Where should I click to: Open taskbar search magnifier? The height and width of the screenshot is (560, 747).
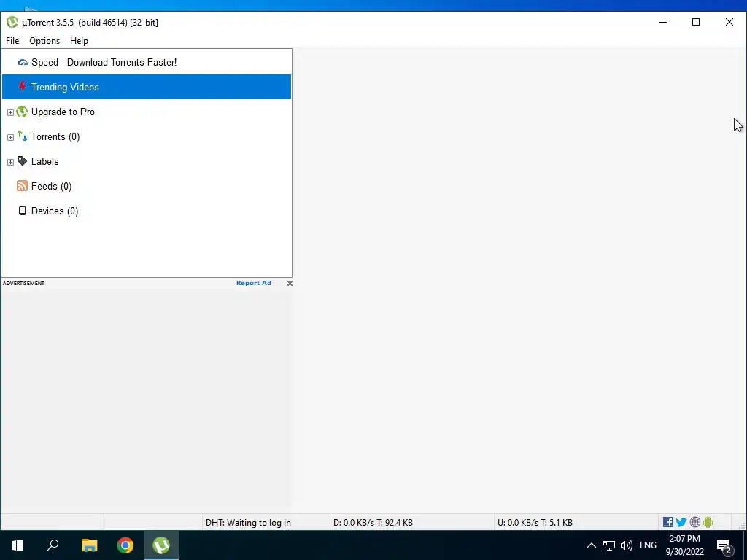[x=53, y=545]
